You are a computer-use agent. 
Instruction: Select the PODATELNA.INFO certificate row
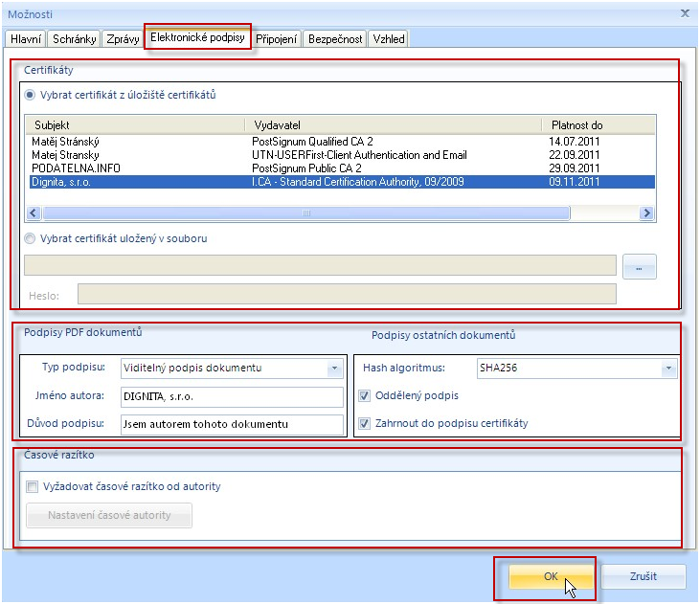tap(342, 168)
